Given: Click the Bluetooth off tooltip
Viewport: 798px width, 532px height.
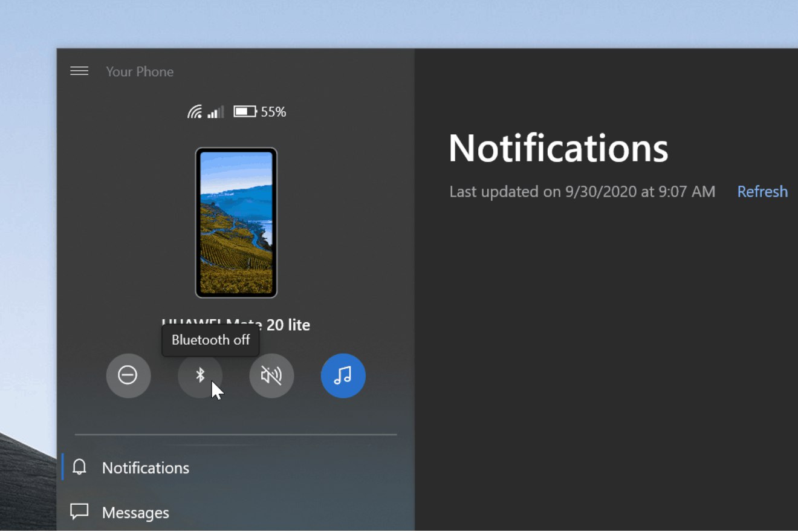Looking at the screenshot, I should coord(210,340).
